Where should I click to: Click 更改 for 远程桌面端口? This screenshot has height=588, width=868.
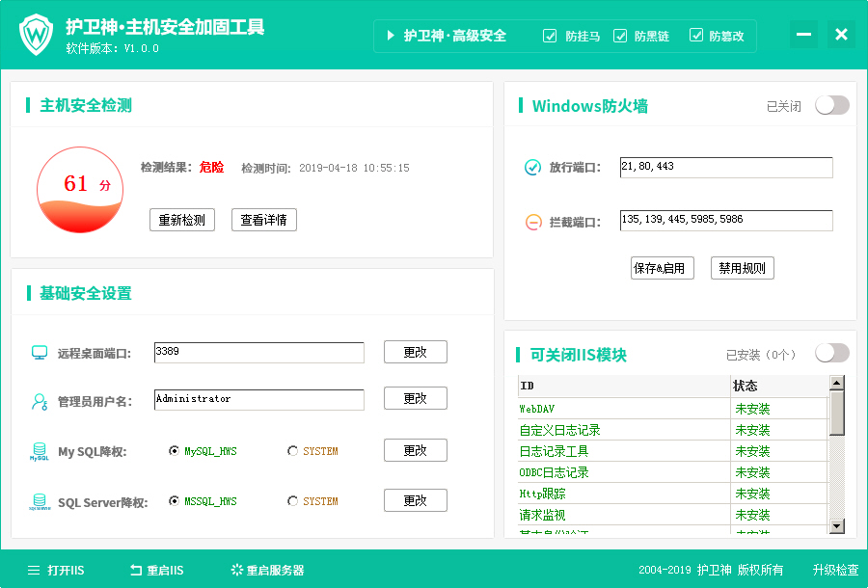tap(415, 352)
